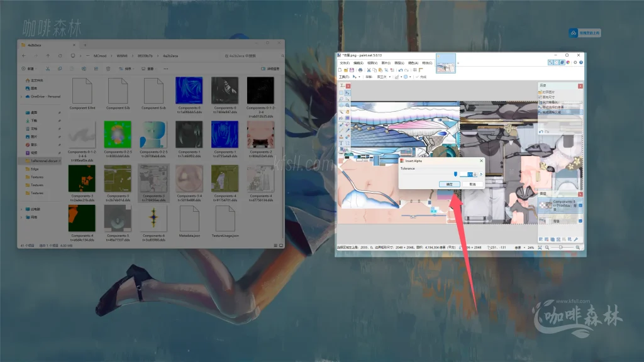Select the Rectangle Select tool in paint.net

[341, 93]
